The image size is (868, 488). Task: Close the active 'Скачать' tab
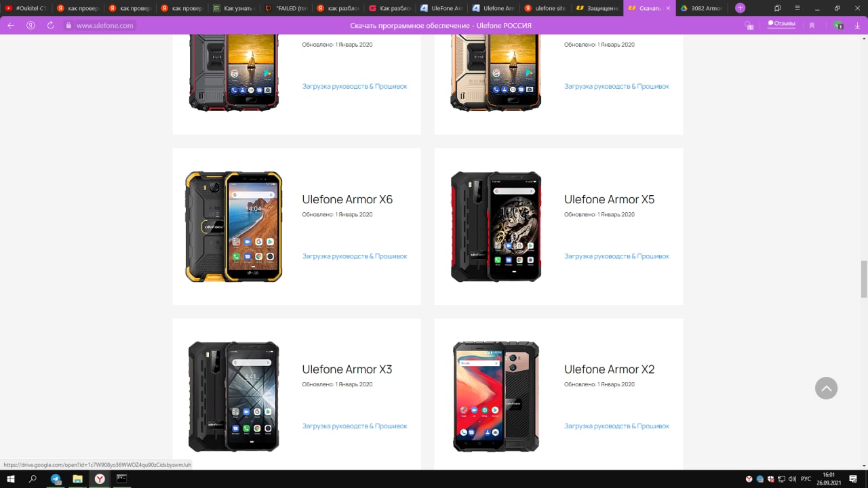coord(668,8)
